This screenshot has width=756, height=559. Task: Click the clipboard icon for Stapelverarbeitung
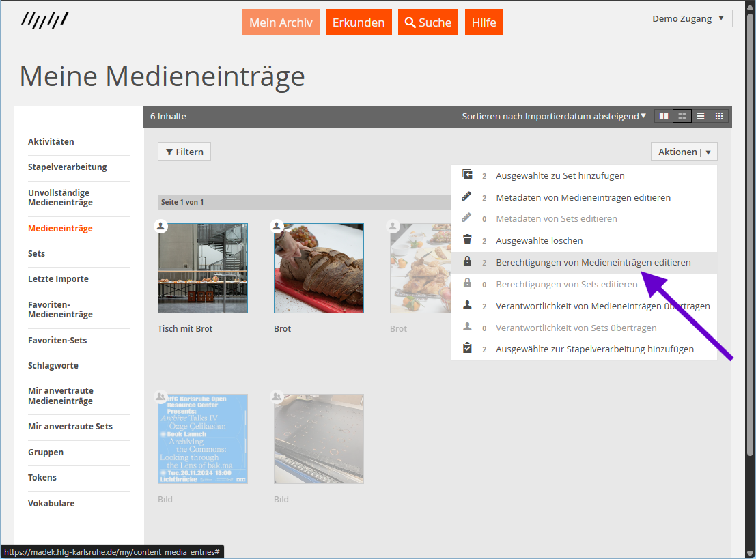[x=468, y=349]
